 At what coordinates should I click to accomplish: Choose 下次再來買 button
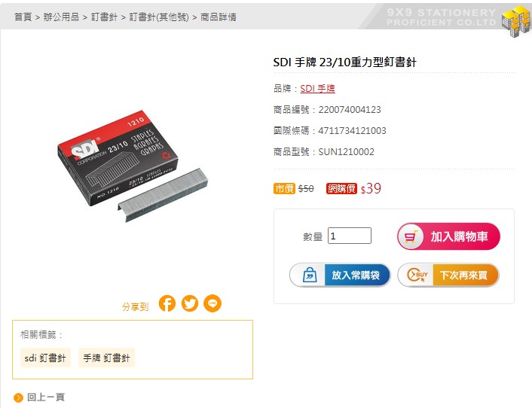click(448, 275)
